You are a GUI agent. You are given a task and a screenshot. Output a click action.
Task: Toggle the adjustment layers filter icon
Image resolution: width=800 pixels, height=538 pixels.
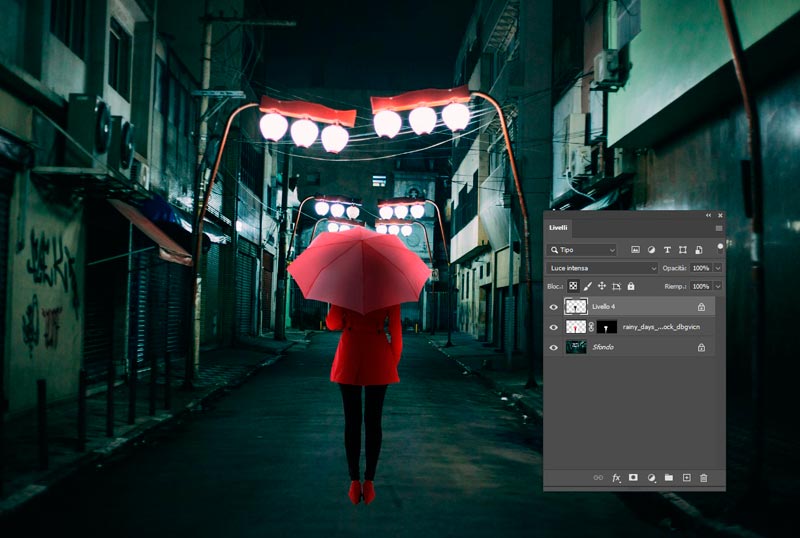tap(651, 250)
